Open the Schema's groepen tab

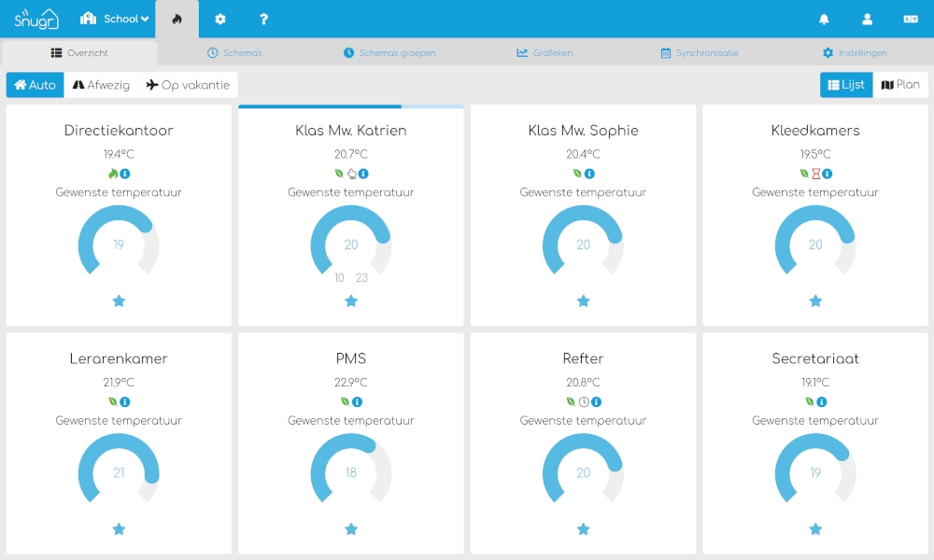(389, 53)
